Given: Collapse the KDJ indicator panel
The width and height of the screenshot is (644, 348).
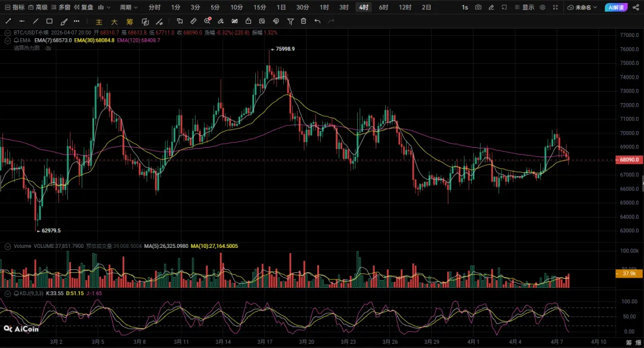Looking at the screenshot, I should click(x=7, y=293).
